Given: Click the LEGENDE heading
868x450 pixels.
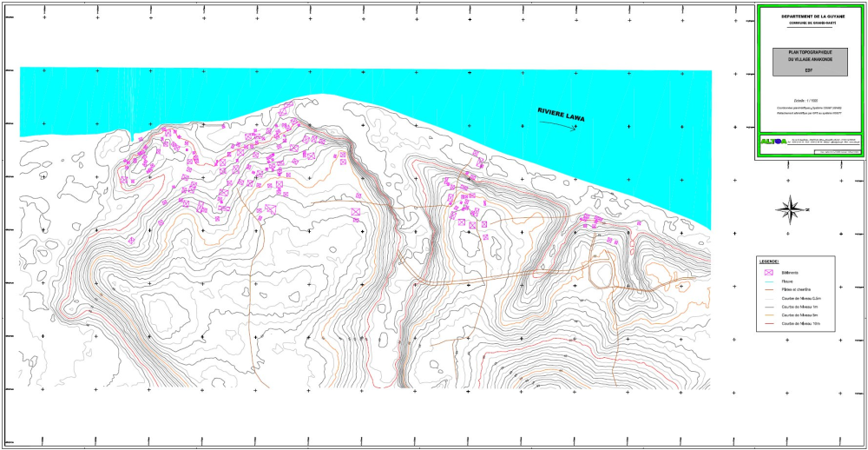Looking at the screenshot, I should [769, 261].
